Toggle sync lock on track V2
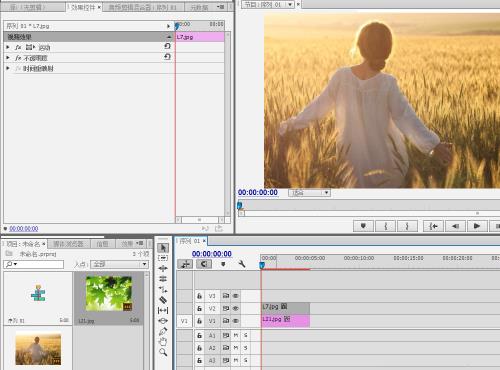The image size is (500, 370). pyautogui.click(x=226, y=308)
